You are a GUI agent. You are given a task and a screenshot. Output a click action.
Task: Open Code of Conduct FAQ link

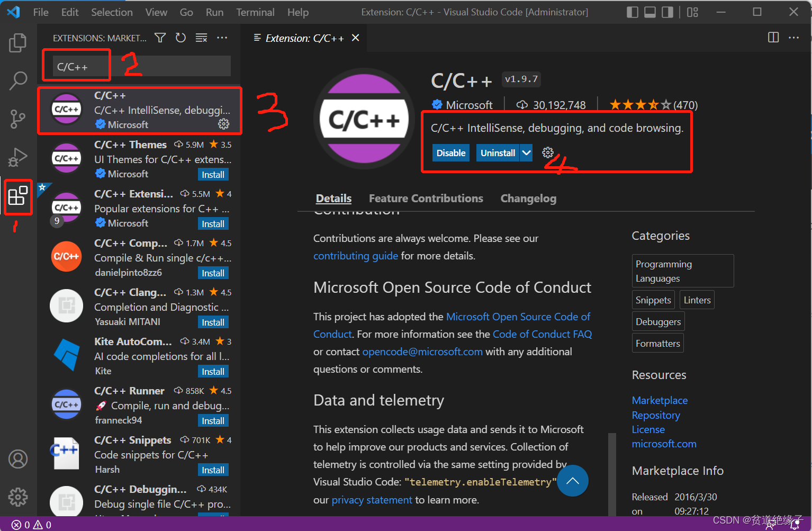tap(543, 334)
